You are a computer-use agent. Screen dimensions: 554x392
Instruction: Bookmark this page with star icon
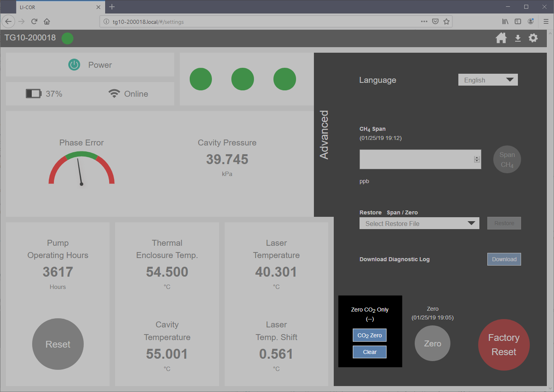tap(446, 21)
